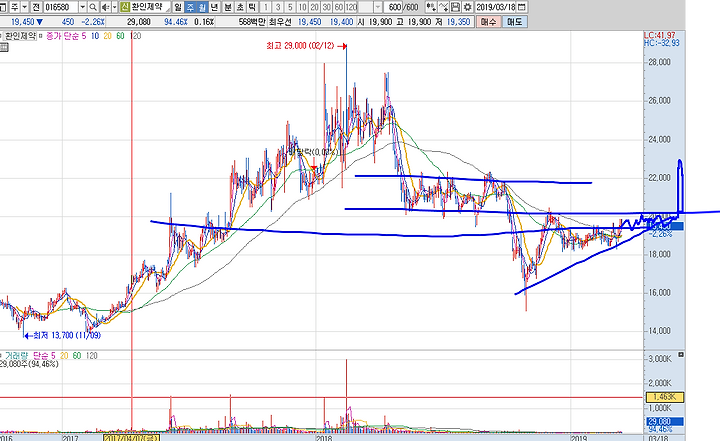Click the 최우선 best quote label
Viewport: 720px width, 441px height.
[280, 22]
